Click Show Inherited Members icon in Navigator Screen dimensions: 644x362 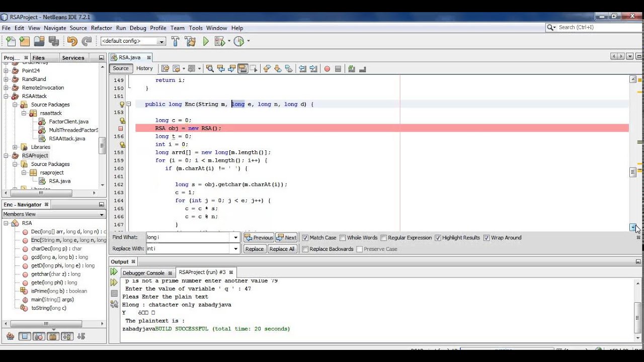[x=10, y=336]
